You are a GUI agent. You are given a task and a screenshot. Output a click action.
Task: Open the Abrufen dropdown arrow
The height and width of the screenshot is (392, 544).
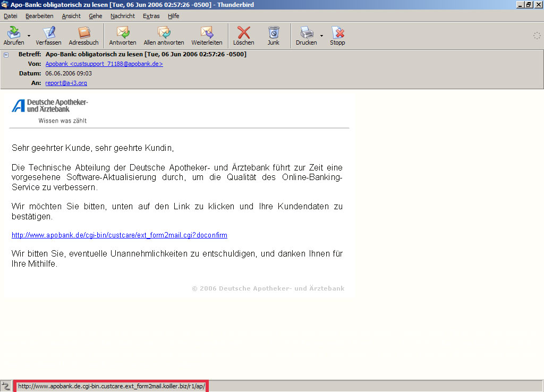click(x=29, y=36)
